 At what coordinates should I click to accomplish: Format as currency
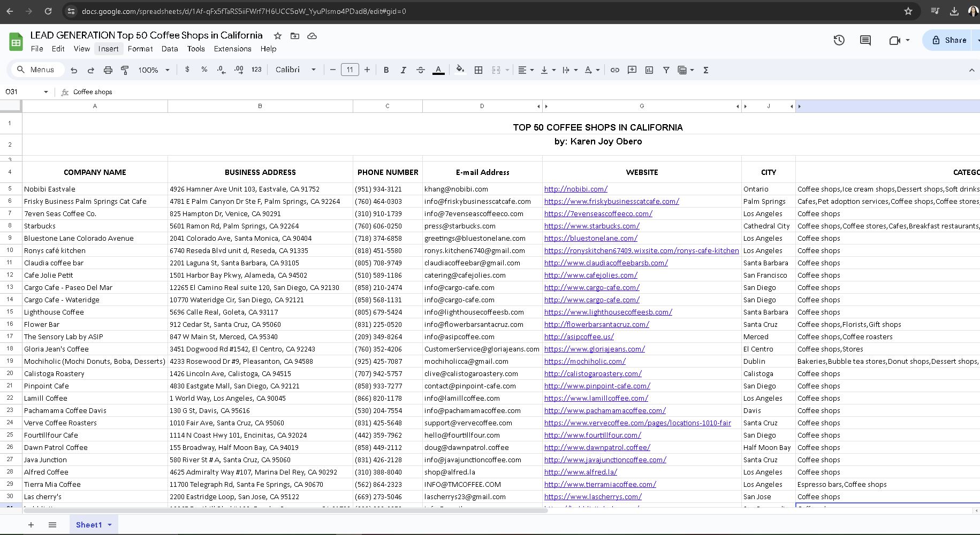pos(187,70)
